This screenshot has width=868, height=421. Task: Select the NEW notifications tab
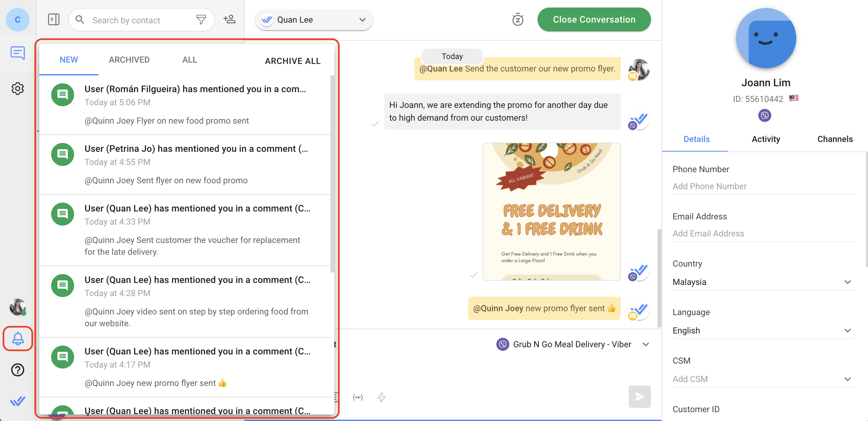tap(69, 59)
